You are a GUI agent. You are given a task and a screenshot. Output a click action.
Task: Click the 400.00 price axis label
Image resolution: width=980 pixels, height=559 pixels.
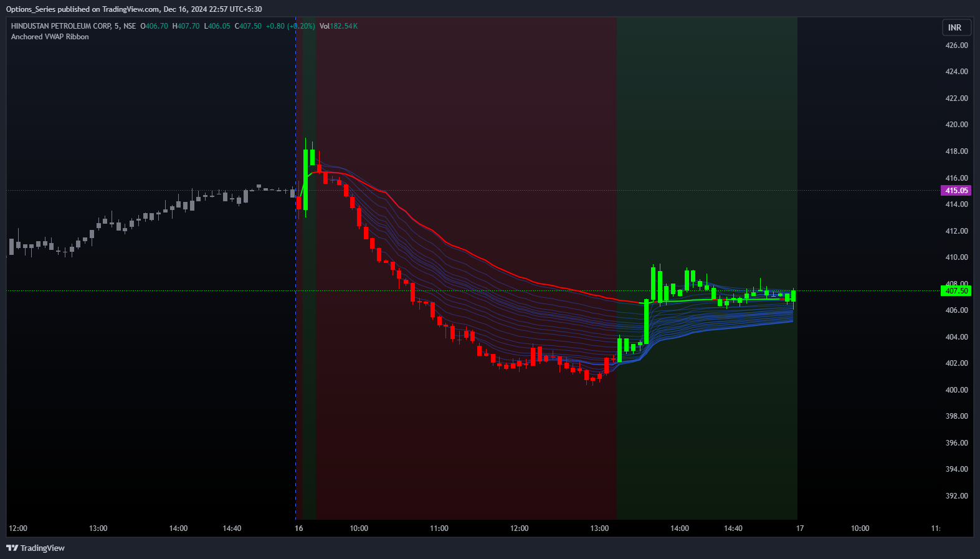click(956, 390)
